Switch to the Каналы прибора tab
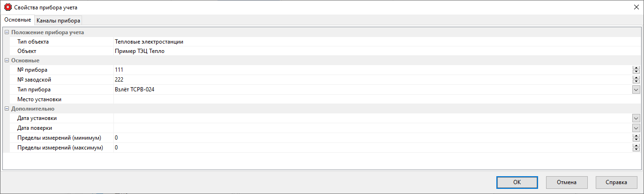The image size is (644, 194). click(59, 20)
